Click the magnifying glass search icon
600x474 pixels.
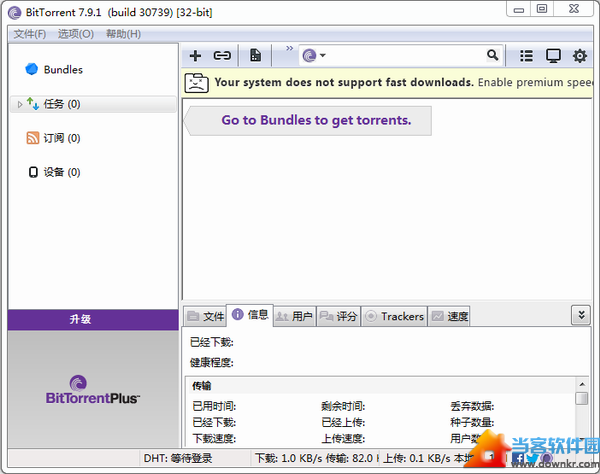492,55
